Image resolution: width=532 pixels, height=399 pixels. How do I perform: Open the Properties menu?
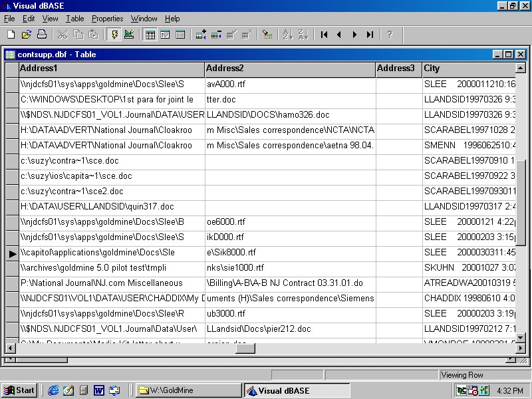coord(108,19)
